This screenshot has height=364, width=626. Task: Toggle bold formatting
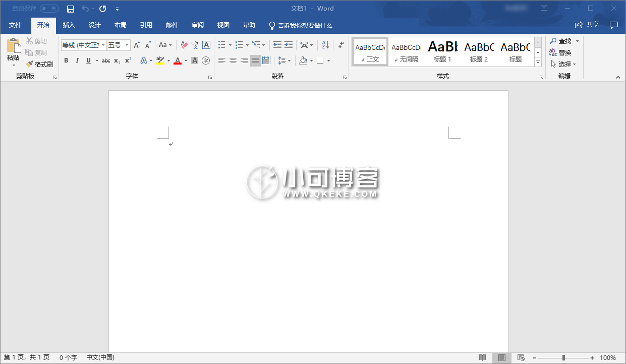[x=66, y=60]
